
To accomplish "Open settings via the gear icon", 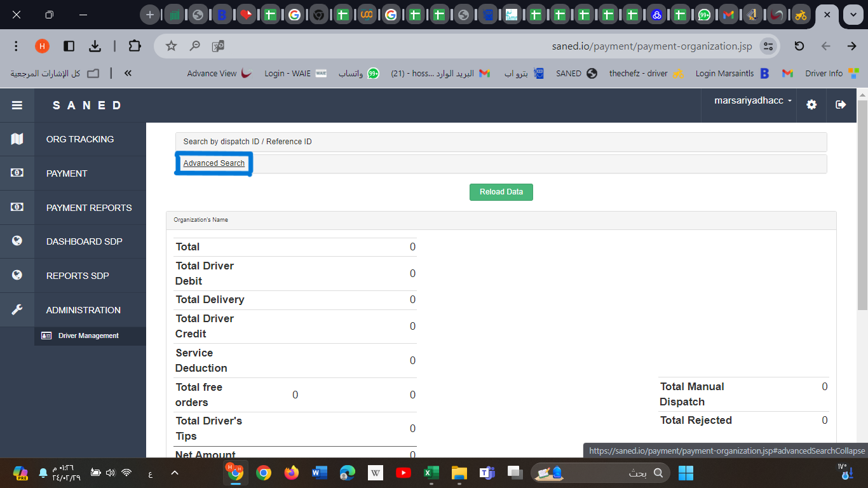I will (811, 105).
